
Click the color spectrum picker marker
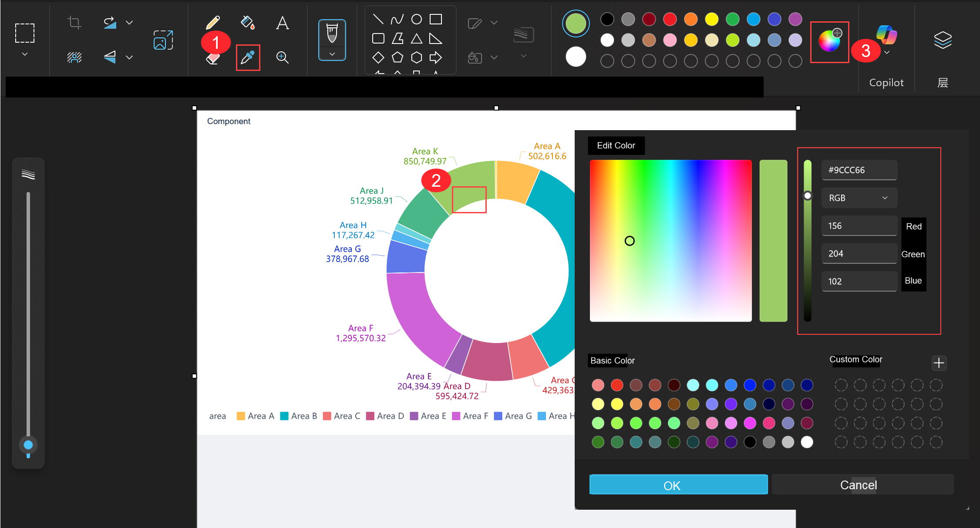630,241
